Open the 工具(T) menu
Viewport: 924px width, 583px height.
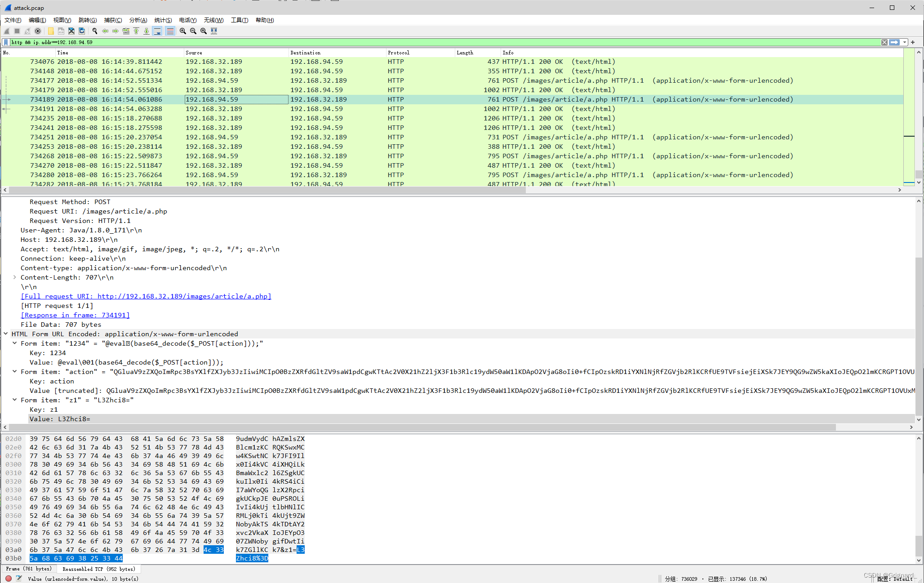(240, 20)
